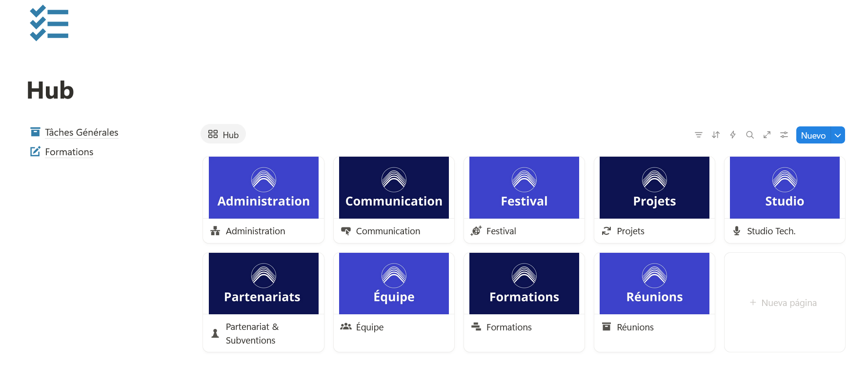Open the Communication card title
Viewport: 868px width, 367px height.
(x=388, y=231)
